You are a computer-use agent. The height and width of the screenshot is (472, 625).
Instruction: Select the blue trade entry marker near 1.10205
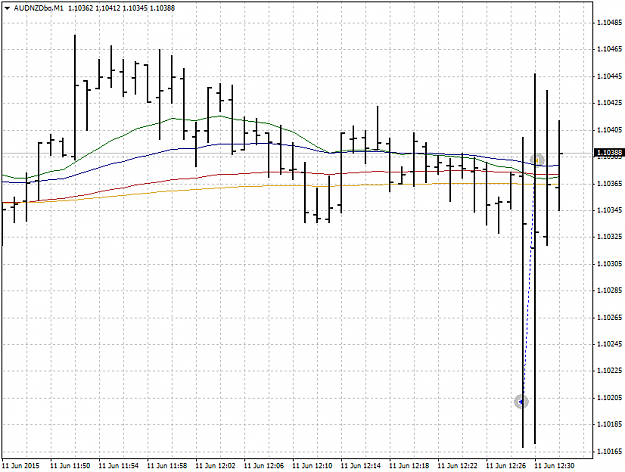pos(521,402)
